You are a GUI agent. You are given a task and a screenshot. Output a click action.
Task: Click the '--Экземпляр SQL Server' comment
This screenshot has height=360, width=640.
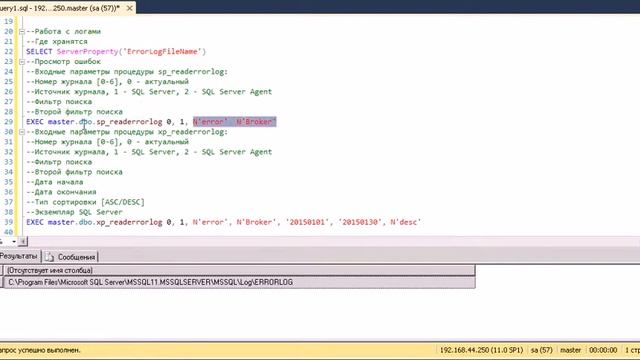coord(74,212)
